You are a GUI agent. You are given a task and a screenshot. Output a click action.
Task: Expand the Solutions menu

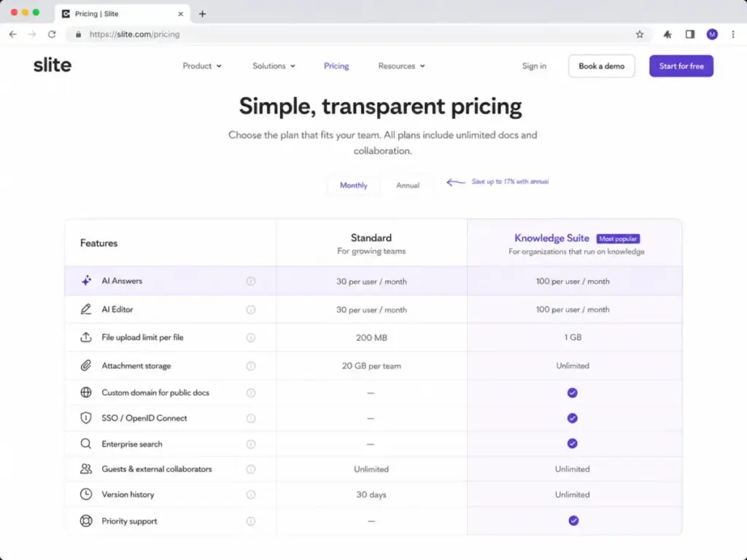click(274, 66)
